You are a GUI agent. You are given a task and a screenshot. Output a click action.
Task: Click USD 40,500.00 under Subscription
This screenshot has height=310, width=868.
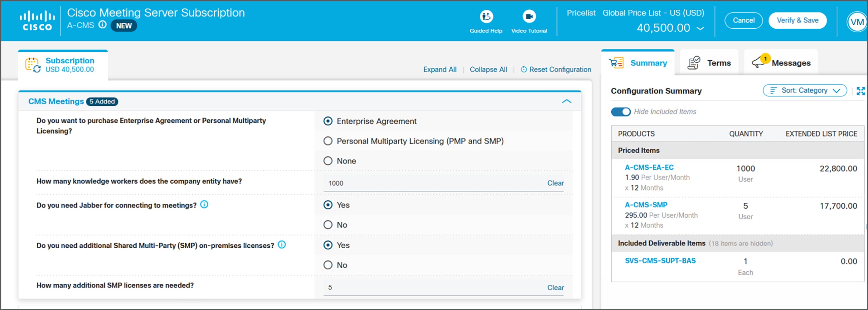[70, 69]
